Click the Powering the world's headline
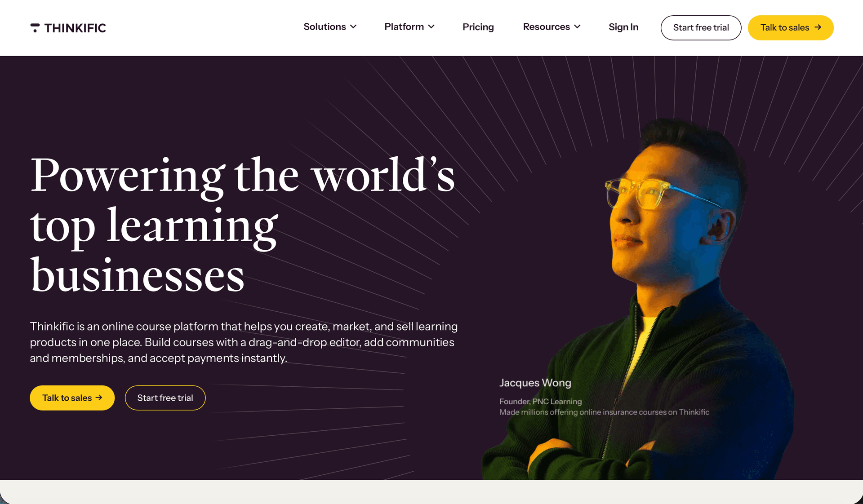 (x=243, y=176)
